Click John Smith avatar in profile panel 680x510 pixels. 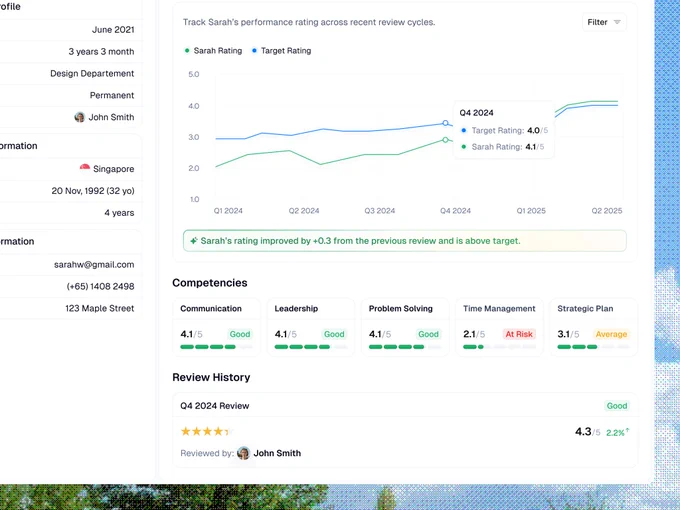[x=79, y=117]
